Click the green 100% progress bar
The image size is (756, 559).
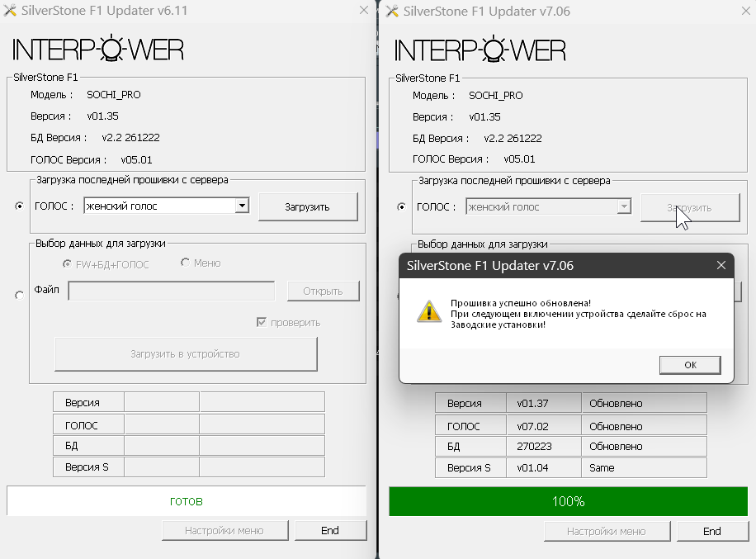(568, 501)
